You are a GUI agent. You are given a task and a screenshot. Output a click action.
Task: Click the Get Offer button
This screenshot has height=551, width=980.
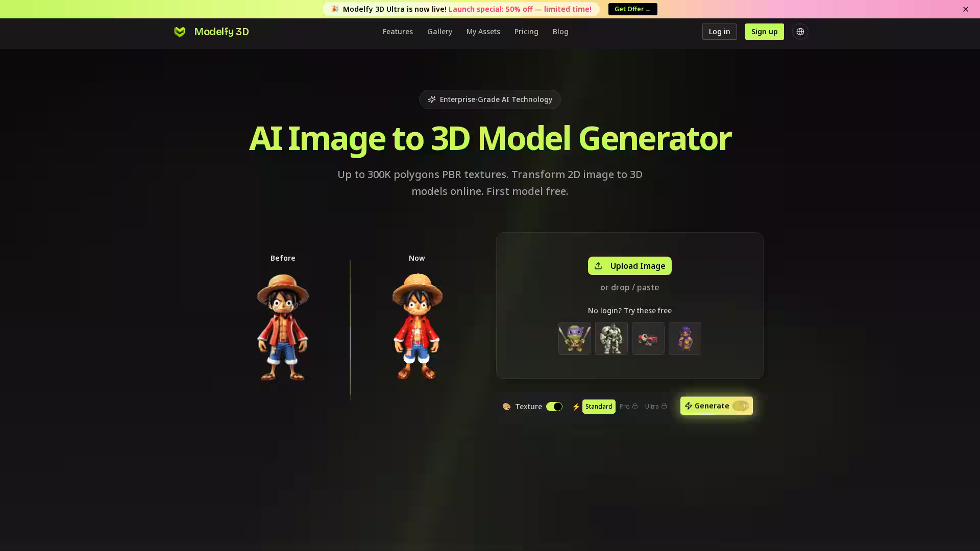pos(632,9)
